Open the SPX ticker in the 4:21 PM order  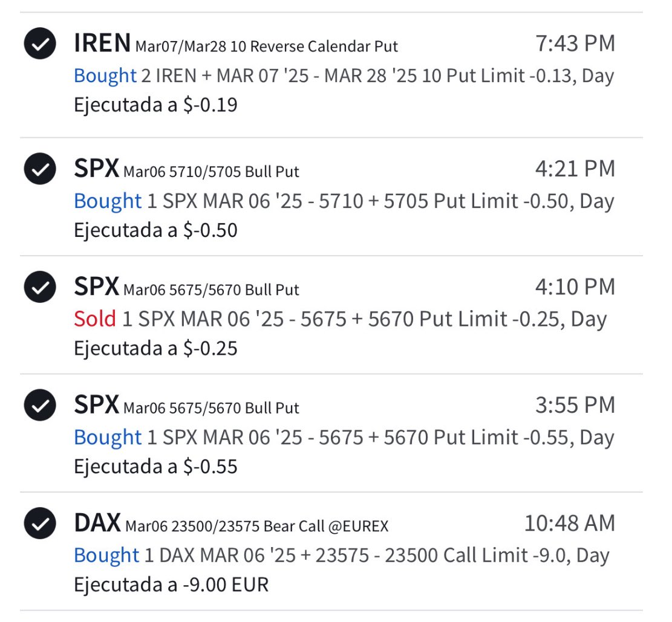(x=96, y=168)
